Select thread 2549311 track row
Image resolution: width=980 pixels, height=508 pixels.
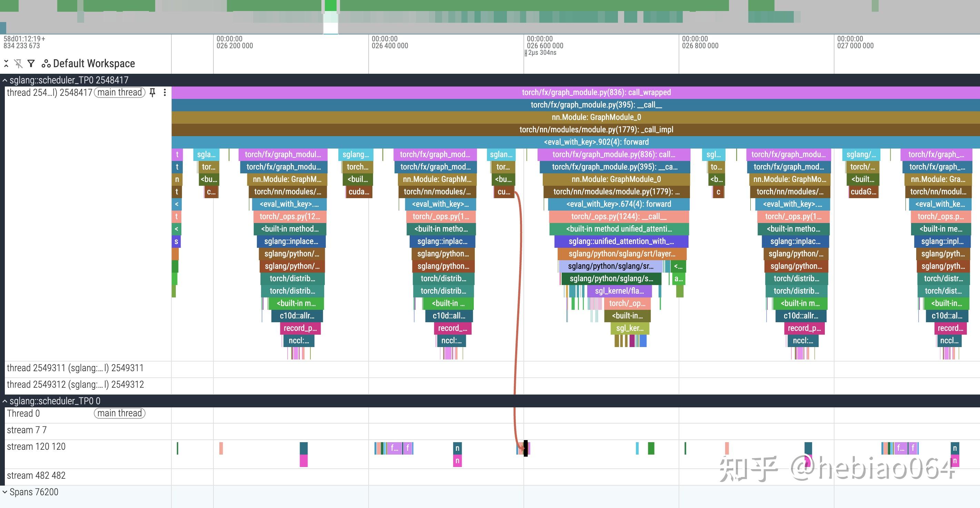pyautogui.click(x=75, y=368)
